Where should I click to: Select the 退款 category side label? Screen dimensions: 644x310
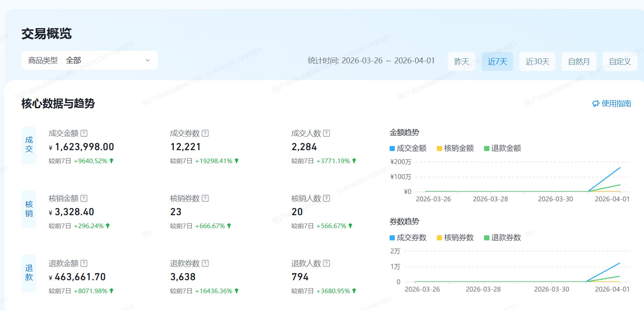pyautogui.click(x=29, y=273)
